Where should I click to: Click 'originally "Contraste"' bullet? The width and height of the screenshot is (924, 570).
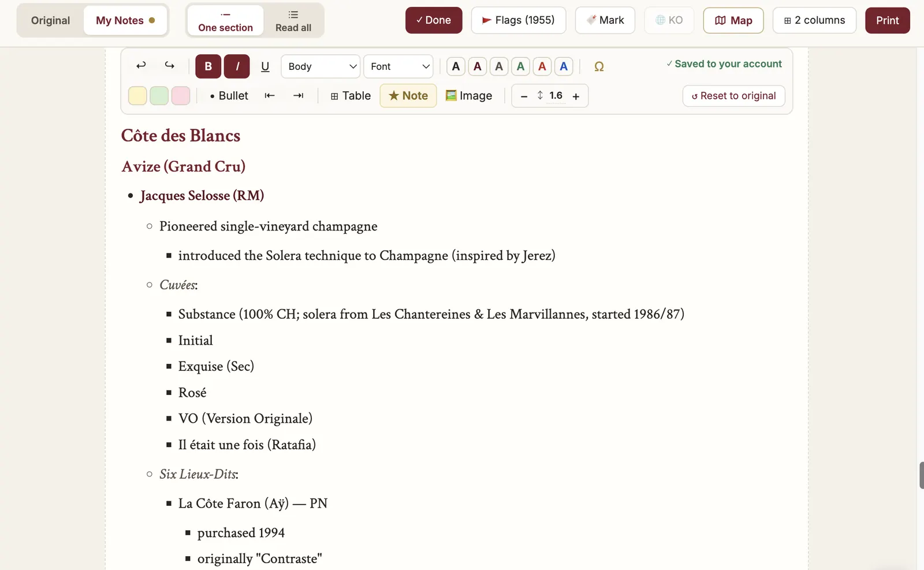pos(259,559)
